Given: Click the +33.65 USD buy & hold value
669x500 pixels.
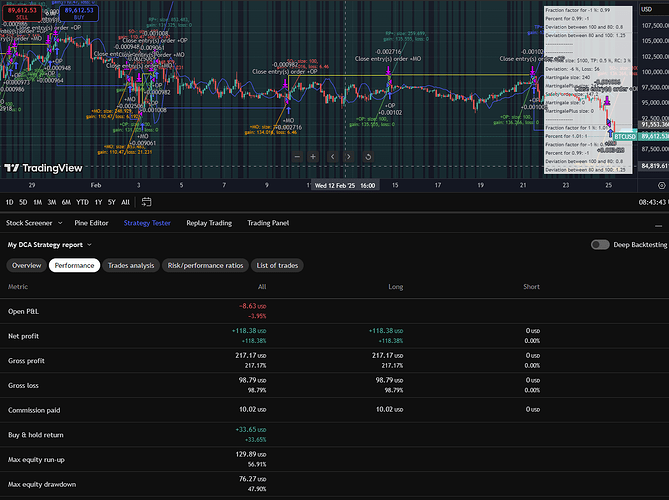Looking at the screenshot, I should (x=251, y=430).
